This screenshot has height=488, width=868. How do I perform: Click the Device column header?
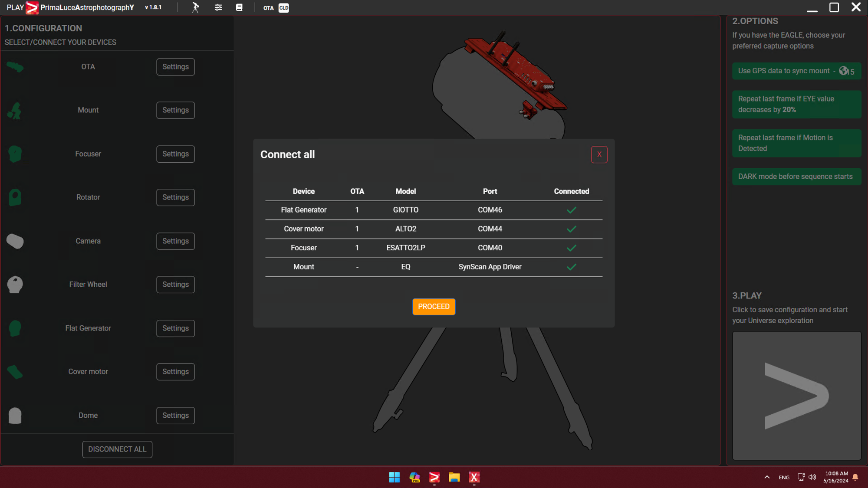(303, 191)
